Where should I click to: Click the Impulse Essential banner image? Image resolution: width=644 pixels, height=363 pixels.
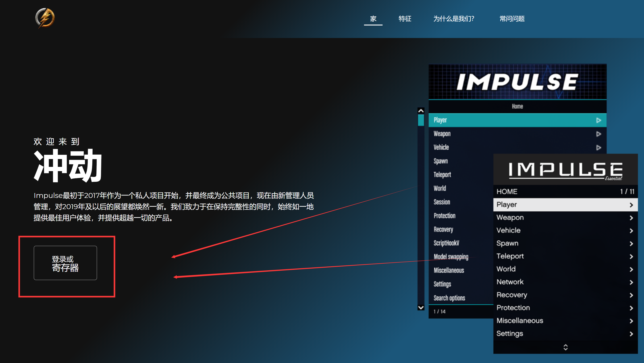[565, 170]
